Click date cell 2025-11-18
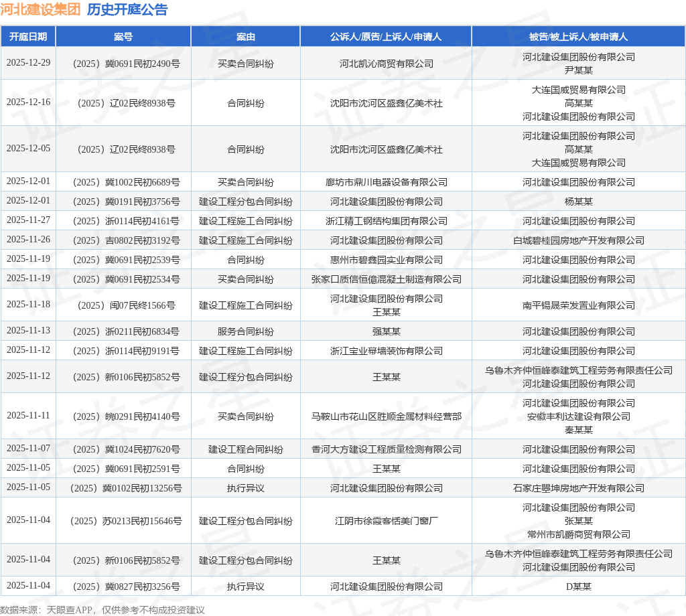The width and height of the screenshot is (686, 616). (x=28, y=304)
